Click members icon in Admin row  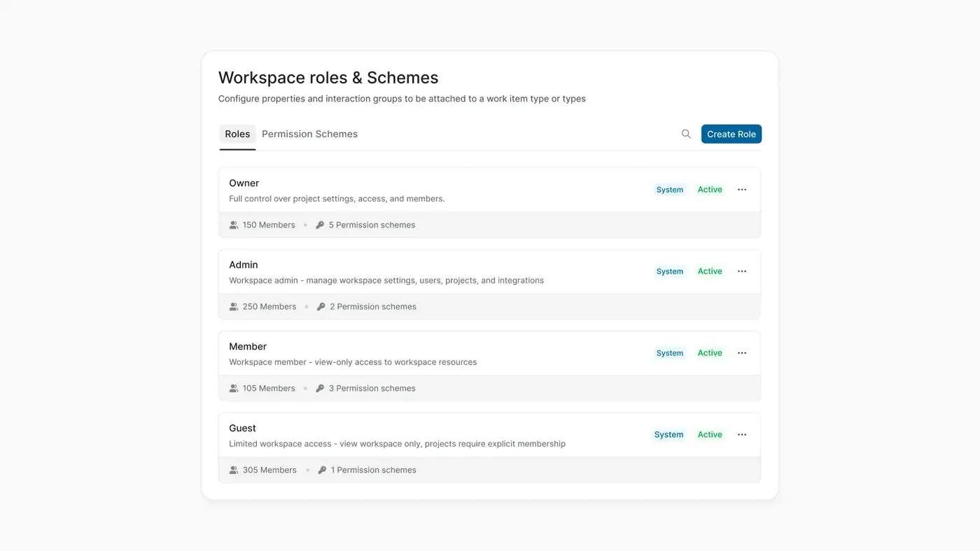[x=234, y=307]
